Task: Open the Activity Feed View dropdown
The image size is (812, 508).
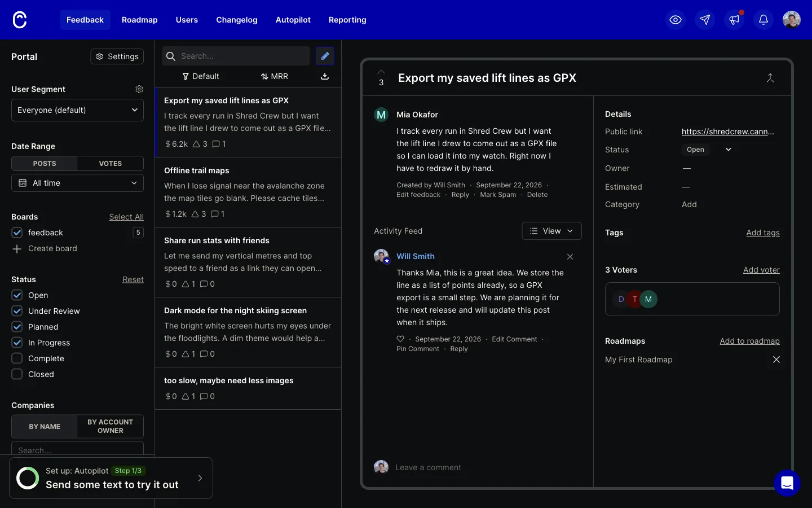Action: pyautogui.click(x=551, y=231)
